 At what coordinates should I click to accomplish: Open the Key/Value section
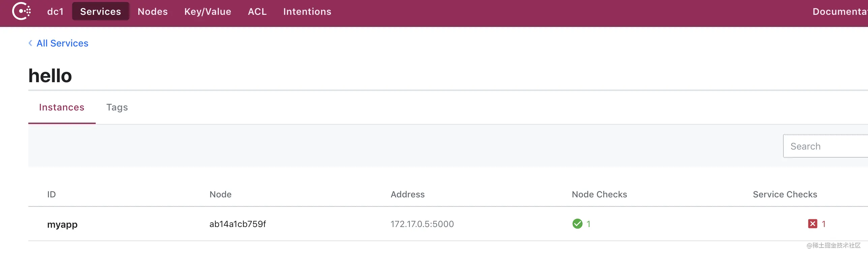[208, 12]
